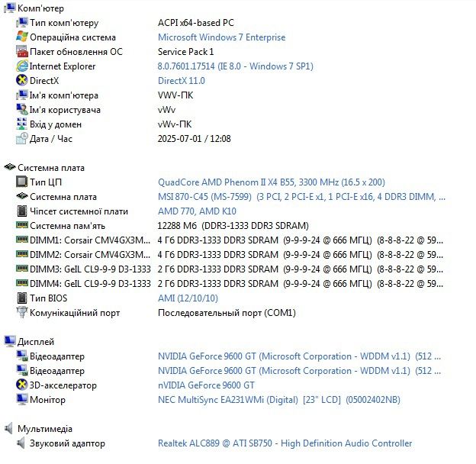Select the Тип ЦП field label
Screen dimensions: 476x464
tap(46, 182)
